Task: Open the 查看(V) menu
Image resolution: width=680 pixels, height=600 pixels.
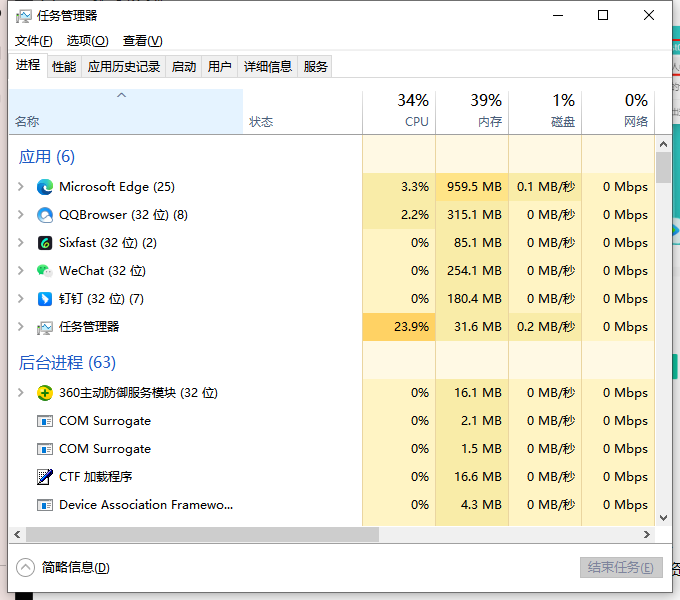Action: coord(142,41)
